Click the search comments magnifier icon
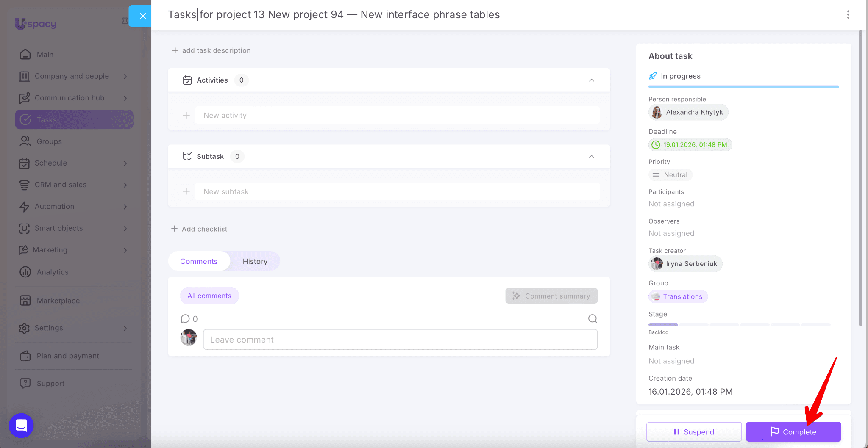868x448 pixels. tap(593, 319)
